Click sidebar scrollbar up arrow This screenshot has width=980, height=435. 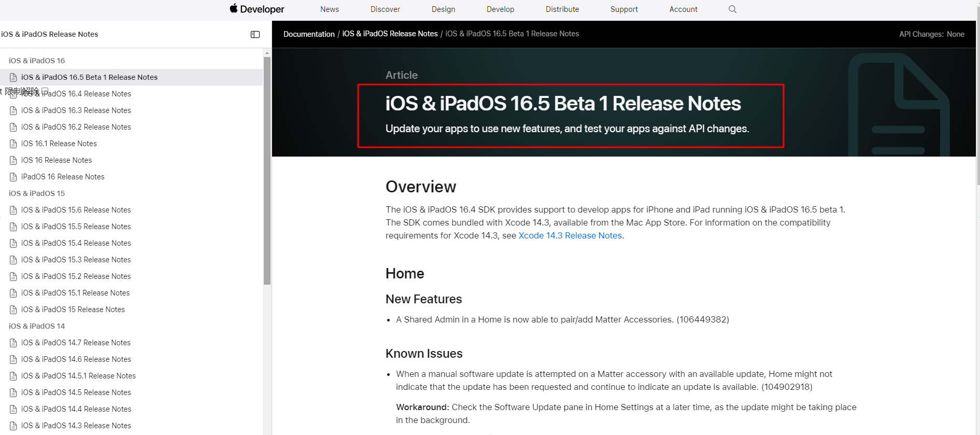pos(267,52)
